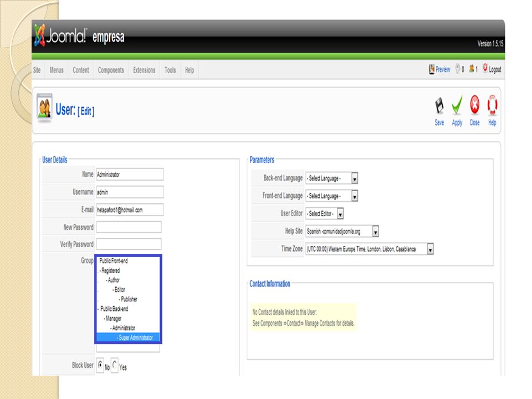Click the Preview icon in top bar
Screen dimensions: 532x399
pyautogui.click(x=432, y=69)
